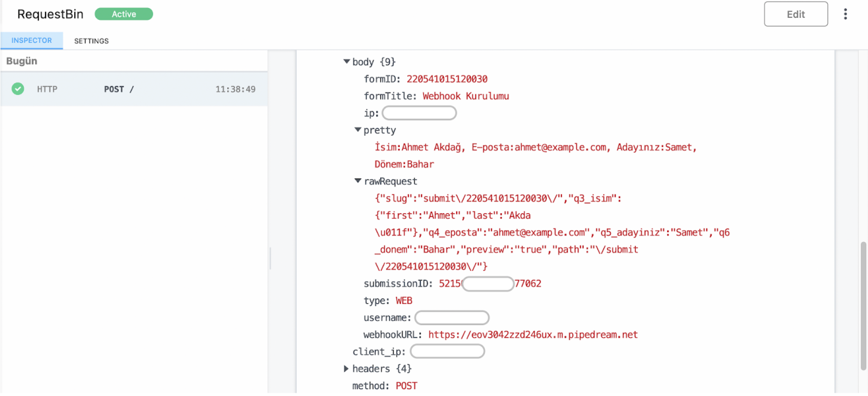
Task: Click the vertical scrollbar thumb
Action: [863, 306]
